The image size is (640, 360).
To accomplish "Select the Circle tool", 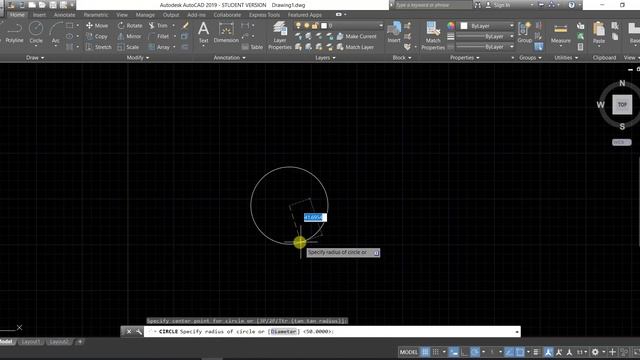I will point(36,33).
